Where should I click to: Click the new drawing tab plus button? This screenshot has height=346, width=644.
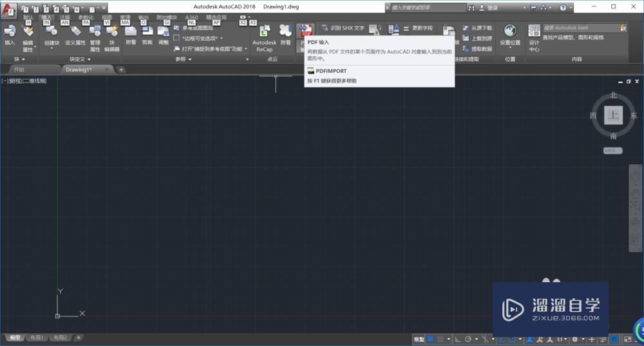click(x=121, y=70)
